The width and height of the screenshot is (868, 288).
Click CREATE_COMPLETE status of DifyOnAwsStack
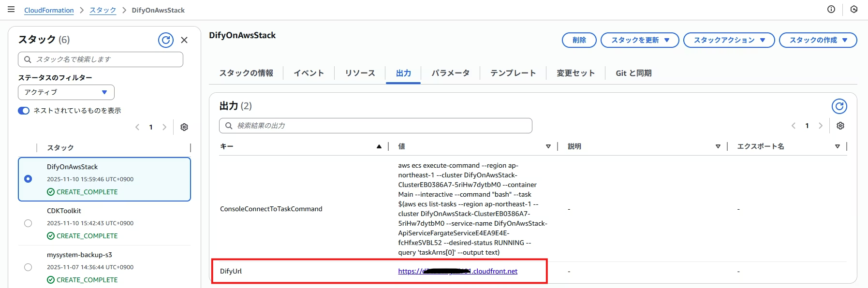pyautogui.click(x=82, y=192)
